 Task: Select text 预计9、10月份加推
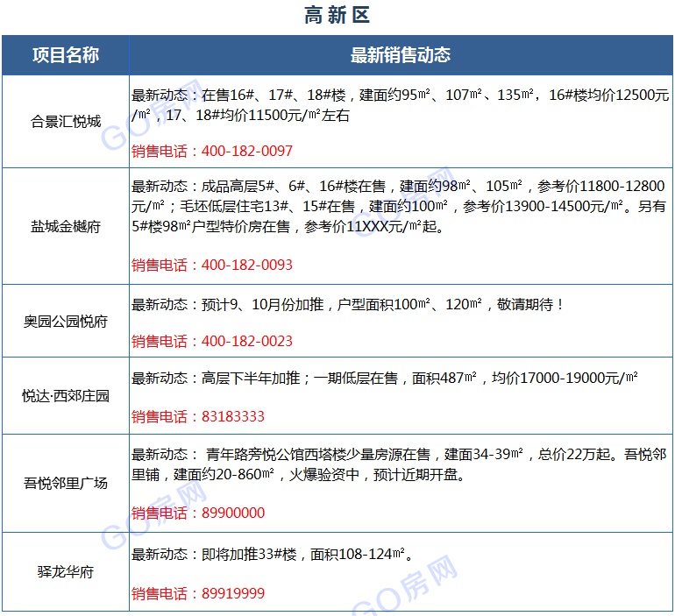(x=263, y=305)
